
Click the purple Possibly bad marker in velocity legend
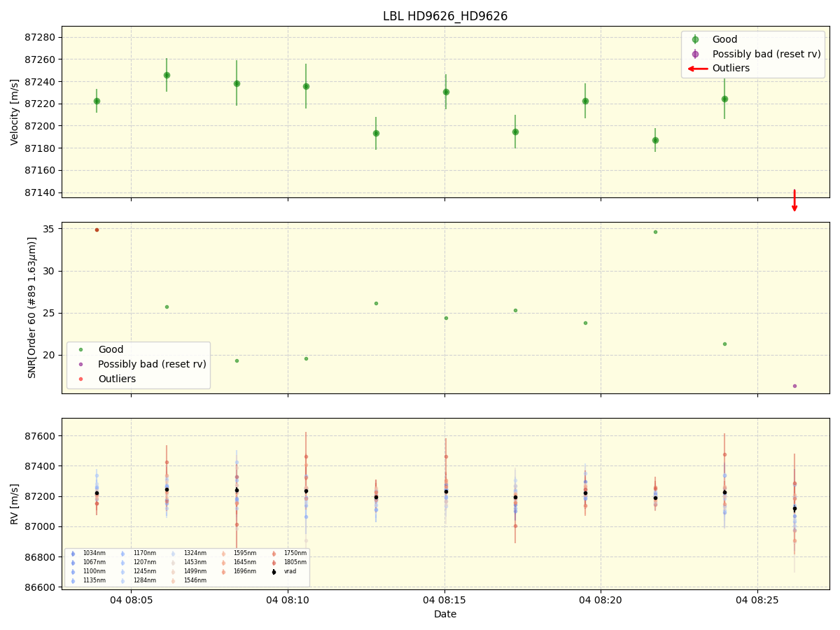(x=695, y=54)
